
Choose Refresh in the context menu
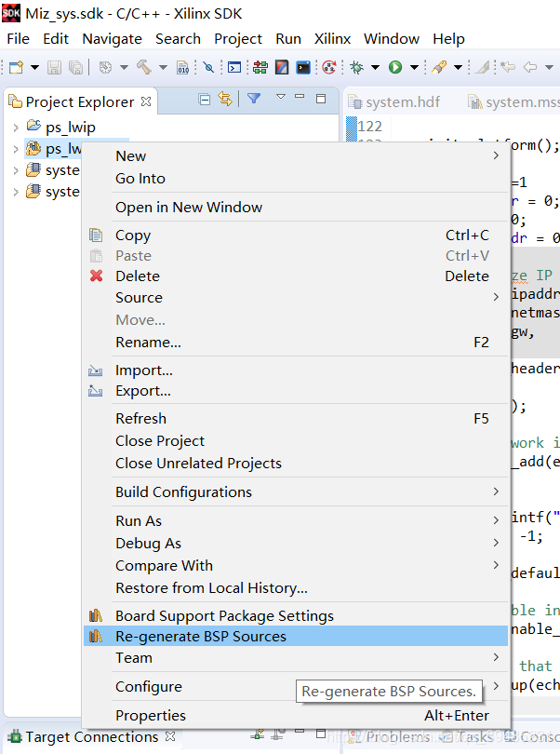pos(296,418)
